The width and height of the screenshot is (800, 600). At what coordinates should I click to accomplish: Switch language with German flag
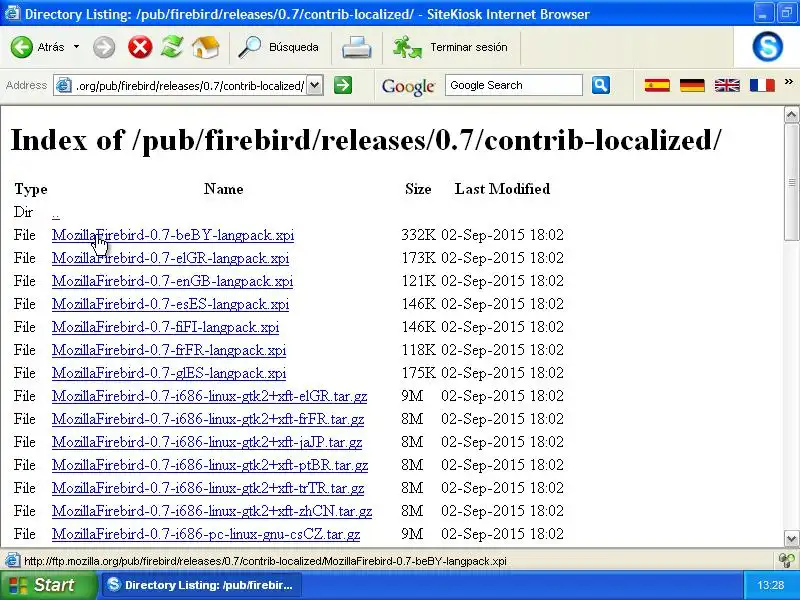click(692, 85)
